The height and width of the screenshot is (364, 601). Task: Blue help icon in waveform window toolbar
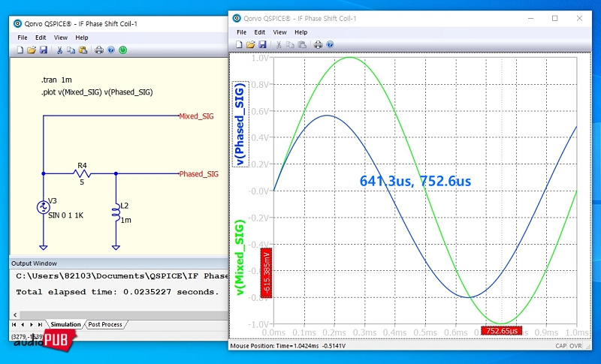(330, 45)
